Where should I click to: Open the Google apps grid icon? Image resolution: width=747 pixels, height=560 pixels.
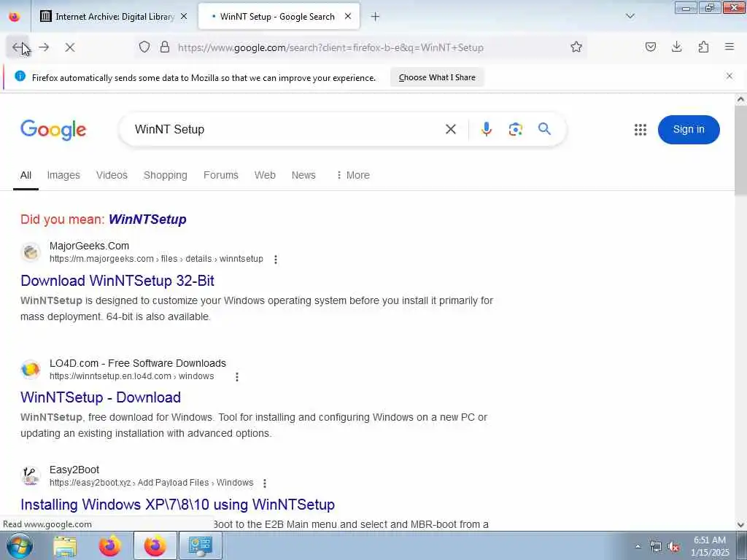pyautogui.click(x=640, y=130)
